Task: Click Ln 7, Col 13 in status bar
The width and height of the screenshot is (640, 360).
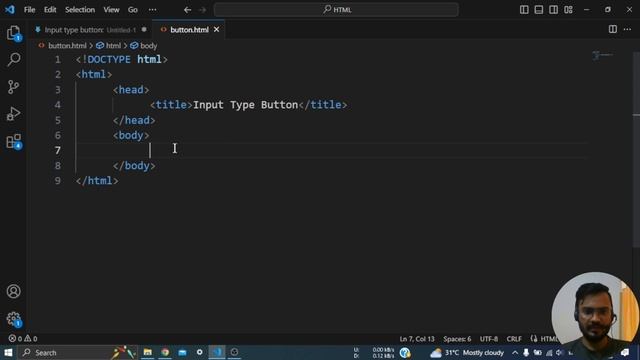Action: click(417, 339)
